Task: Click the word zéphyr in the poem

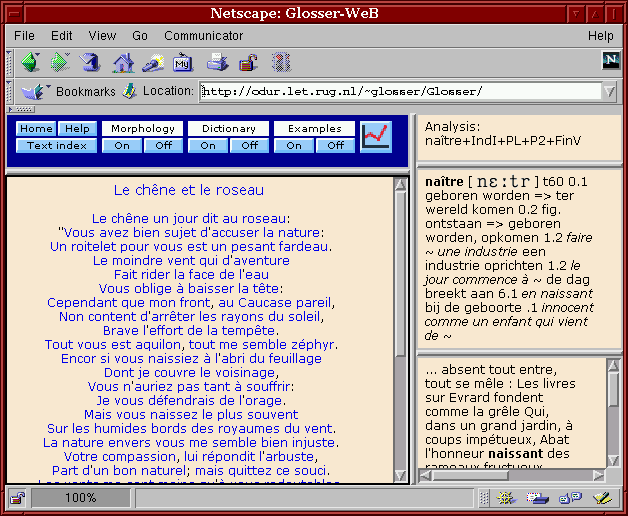Action: click(313, 345)
